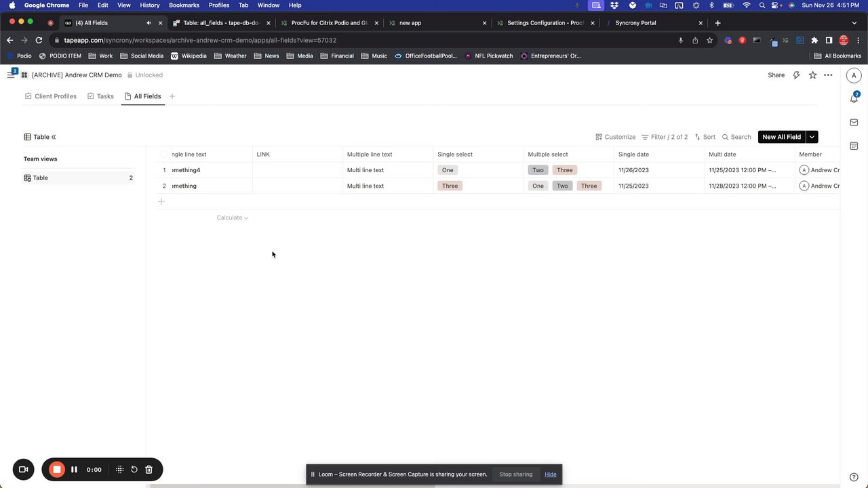This screenshot has width=868, height=488.
Task: Click the Search records button
Action: (x=736, y=137)
